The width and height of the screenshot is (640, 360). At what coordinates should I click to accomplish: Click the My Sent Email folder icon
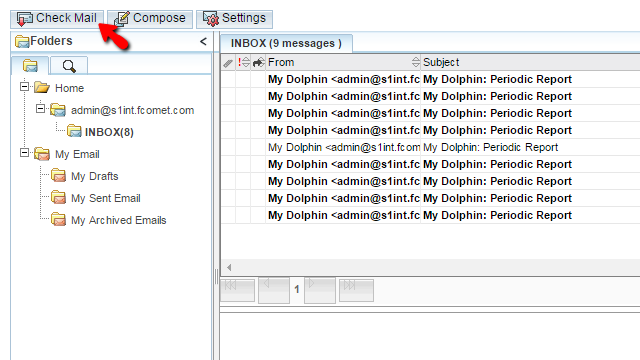[58, 198]
